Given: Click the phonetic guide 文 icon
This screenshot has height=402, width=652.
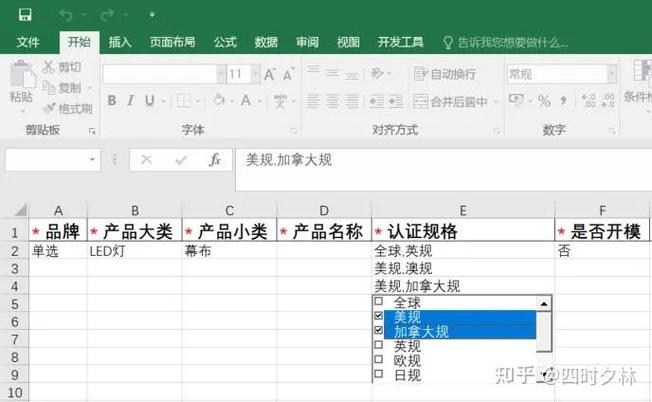Looking at the screenshot, I should 281,101.
